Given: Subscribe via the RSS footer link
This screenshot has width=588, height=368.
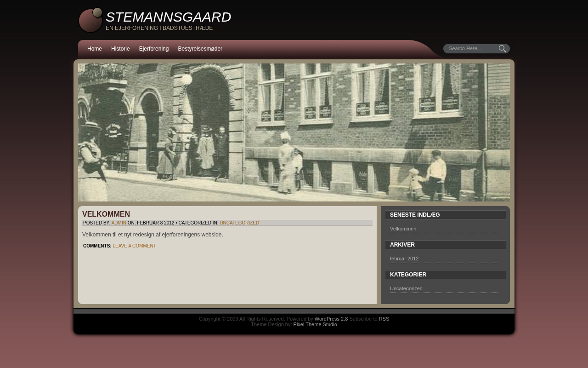Looking at the screenshot, I should click(x=384, y=319).
